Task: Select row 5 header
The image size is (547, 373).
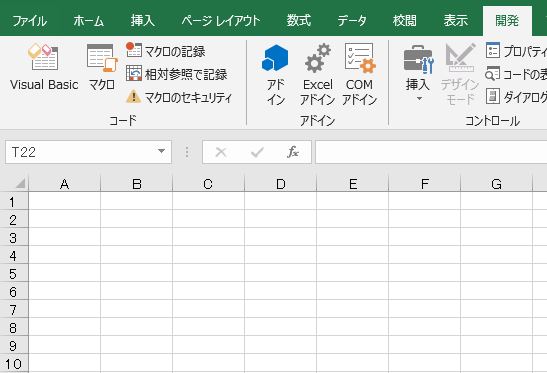Action: pos(13,274)
